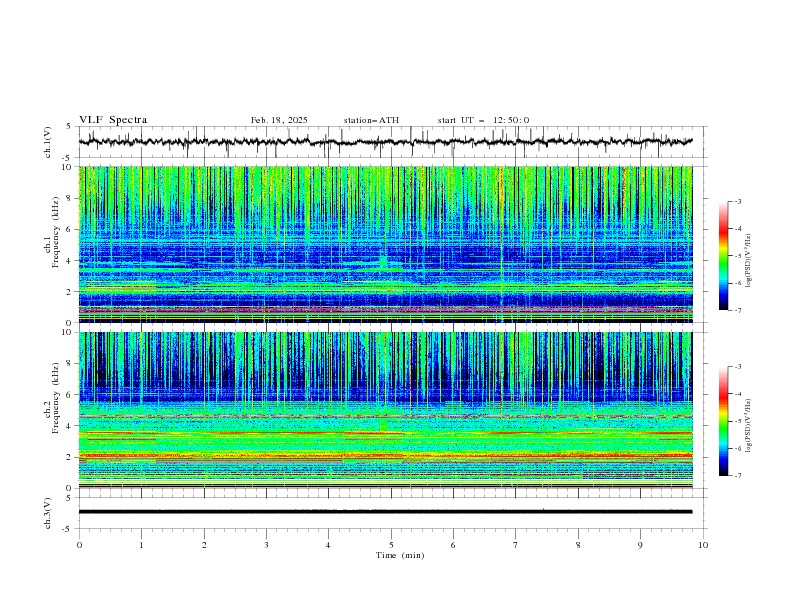Click time axis tick label "1"
Screen dimensions: 792x612
coord(141,545)
